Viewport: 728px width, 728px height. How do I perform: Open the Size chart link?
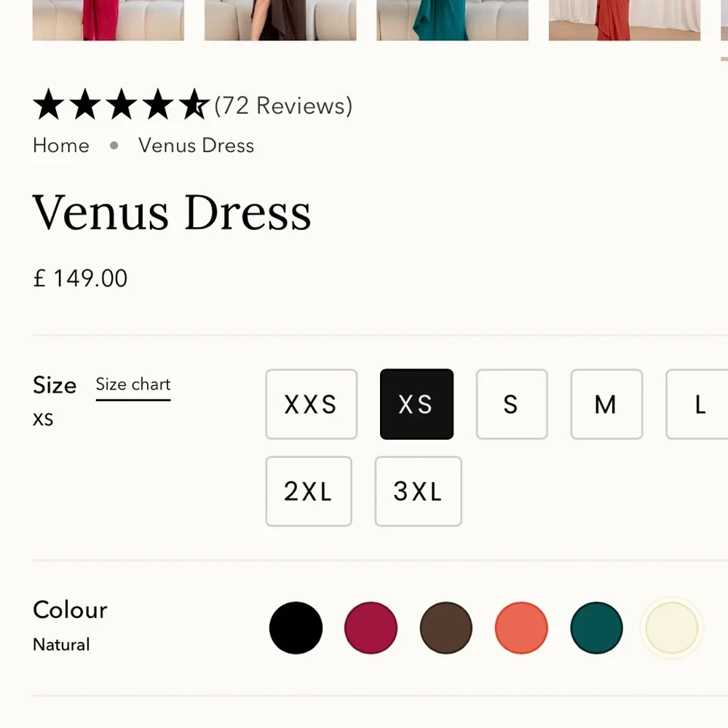[132, 384]
